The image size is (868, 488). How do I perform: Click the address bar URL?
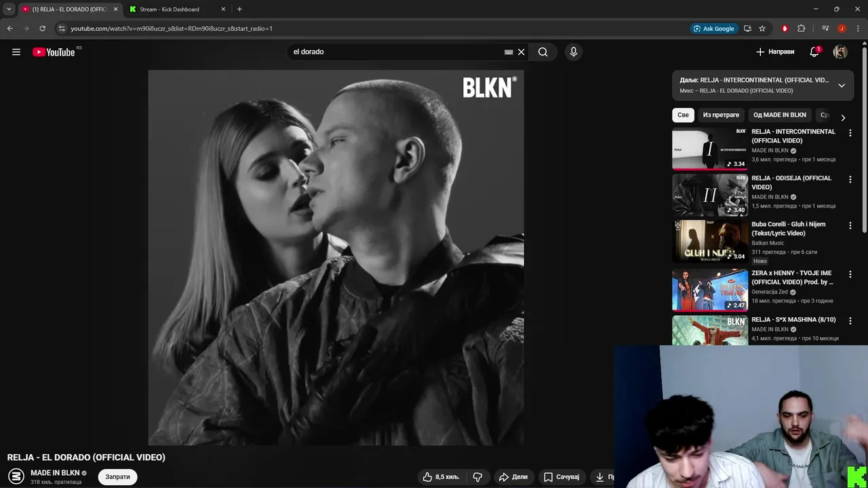172,28
